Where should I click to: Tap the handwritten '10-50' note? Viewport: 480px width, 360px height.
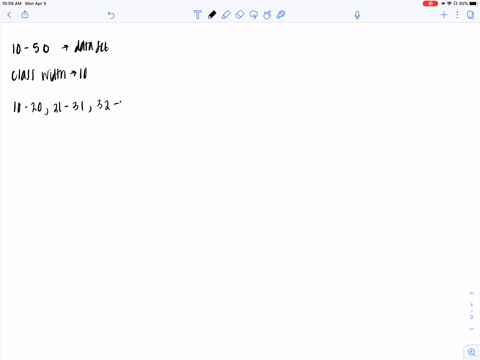pos(31,49)
